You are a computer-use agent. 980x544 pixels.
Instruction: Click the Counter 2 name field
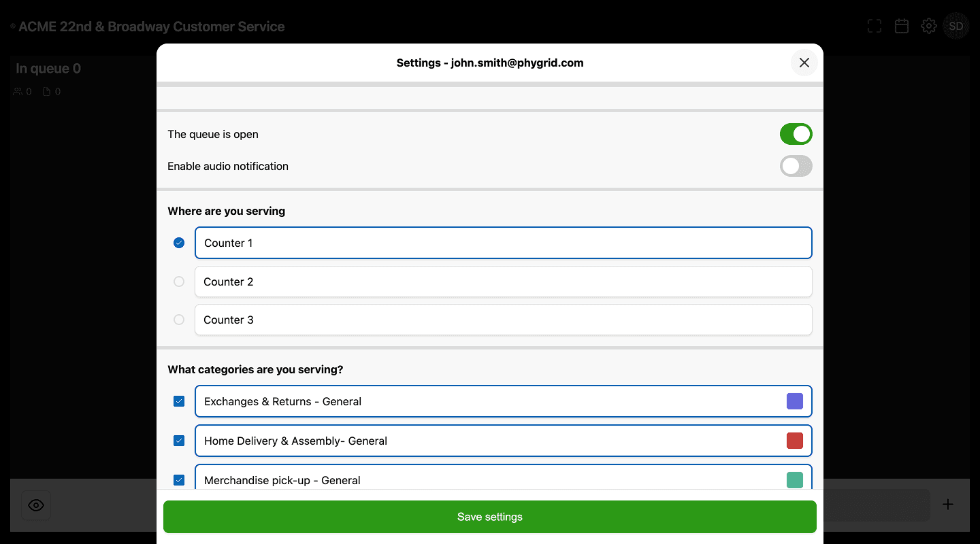503,282
